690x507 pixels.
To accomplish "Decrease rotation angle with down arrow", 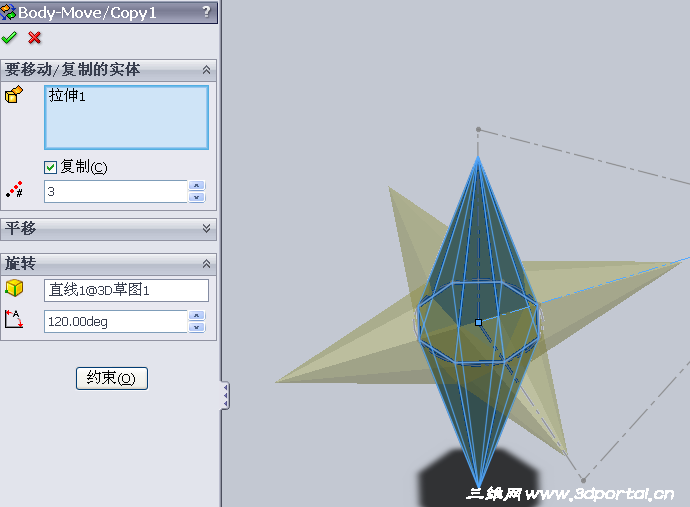I will click(197, 327).
